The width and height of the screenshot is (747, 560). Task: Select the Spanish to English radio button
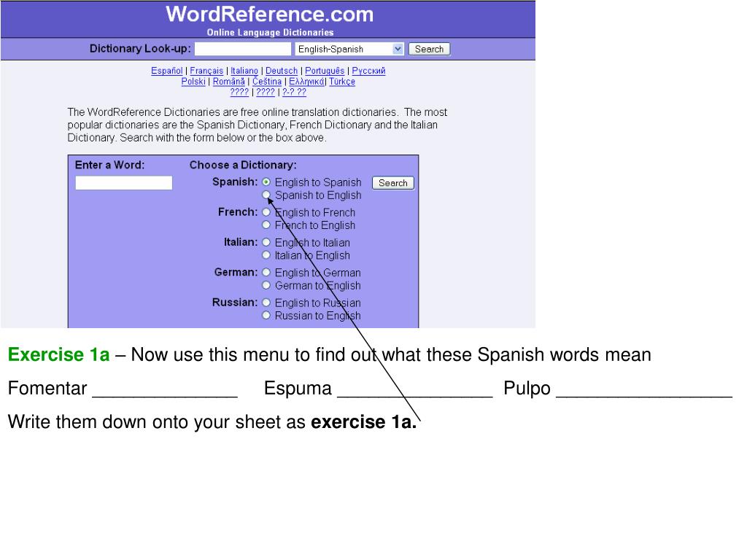click(266, 195)
